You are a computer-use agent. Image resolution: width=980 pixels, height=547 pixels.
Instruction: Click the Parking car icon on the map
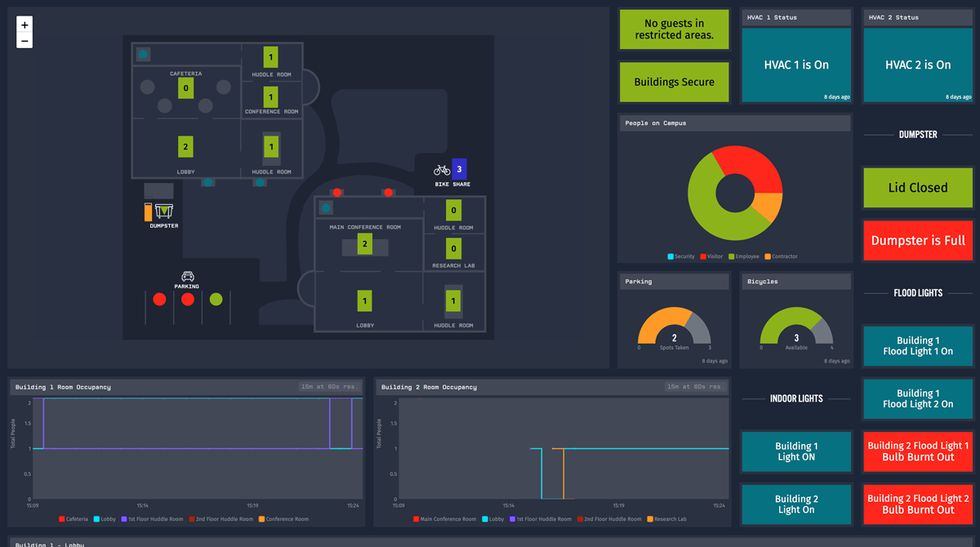(x=186, y=276)
